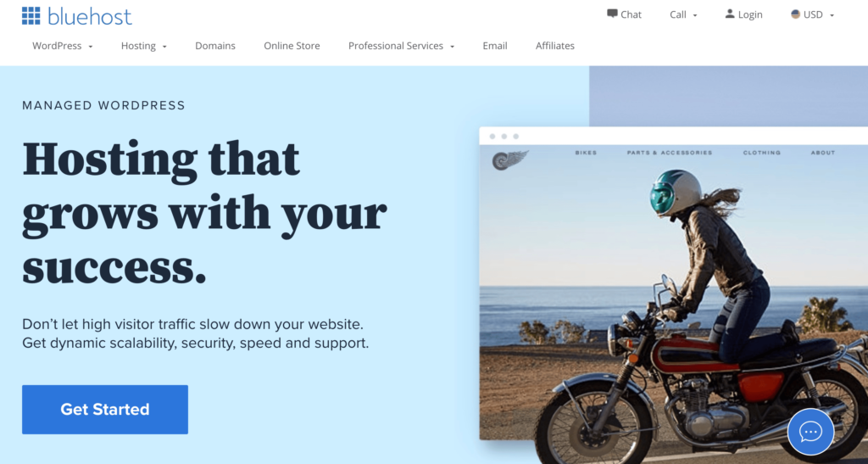Click the USD flag icon
The height and width of the screenshot is (464, 868).
click(795, 14)
